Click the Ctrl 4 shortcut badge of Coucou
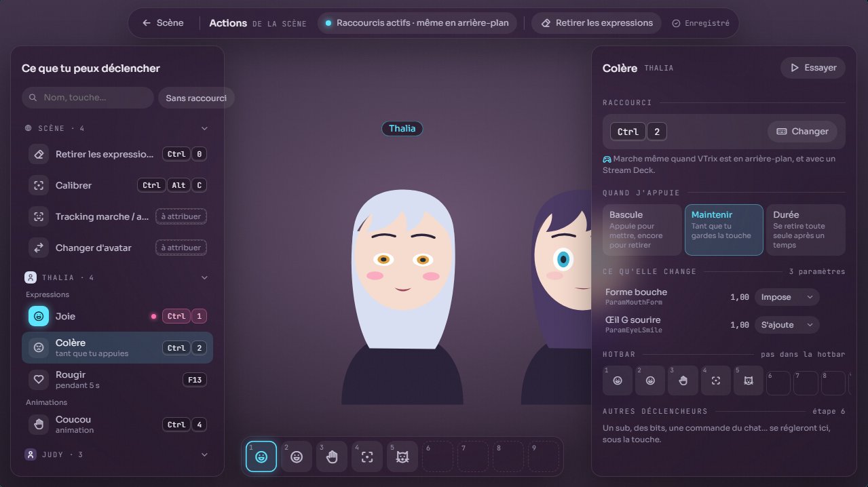 click(185, 425)
